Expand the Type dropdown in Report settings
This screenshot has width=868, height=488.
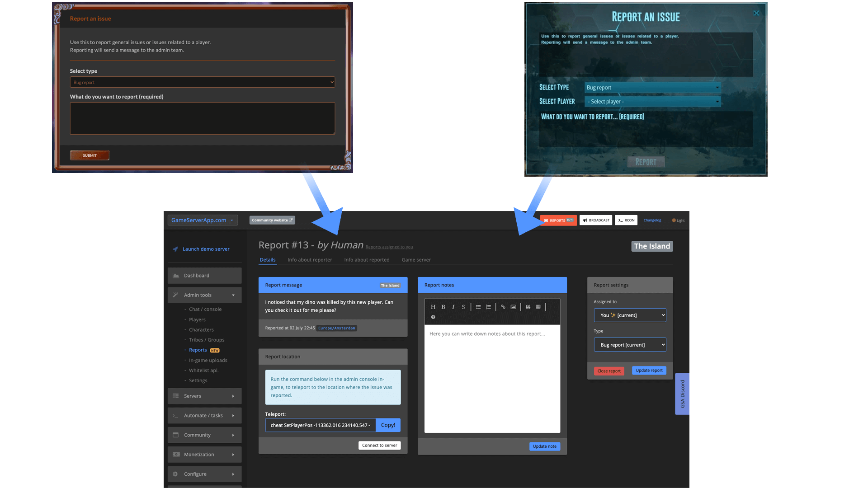[x=630, y=344]
